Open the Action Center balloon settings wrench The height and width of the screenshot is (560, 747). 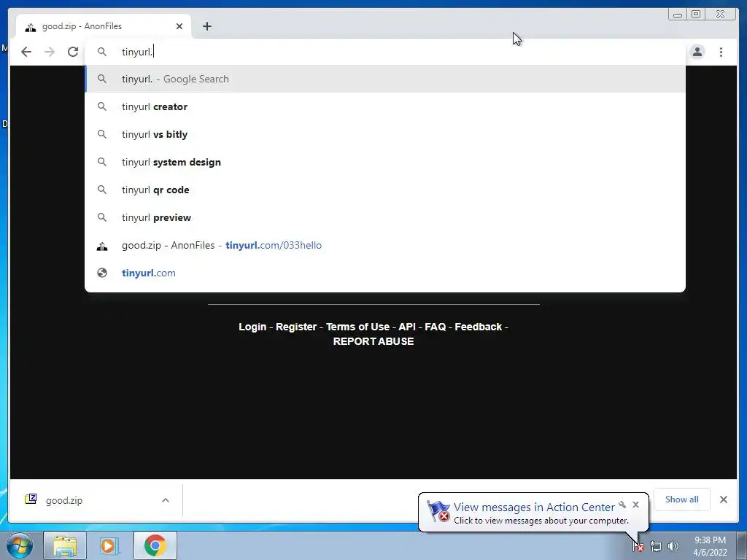click(622, 505)
